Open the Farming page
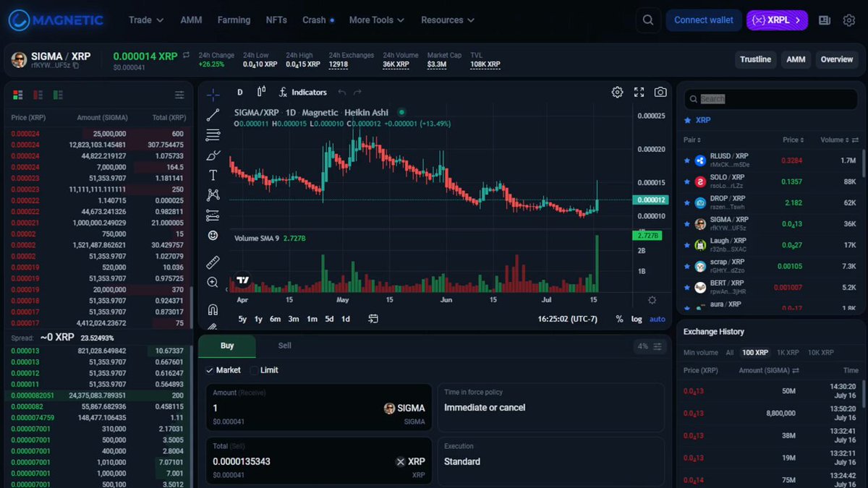The height and width of the screenshot is (488, 868). pyautogui.click(x=234, y=20)
